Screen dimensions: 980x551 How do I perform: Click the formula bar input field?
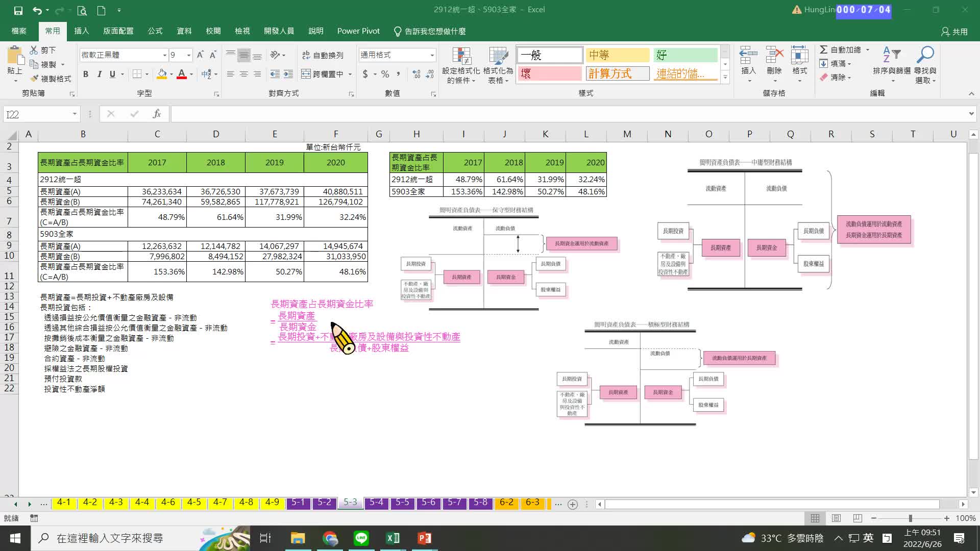tap(568, 114)
